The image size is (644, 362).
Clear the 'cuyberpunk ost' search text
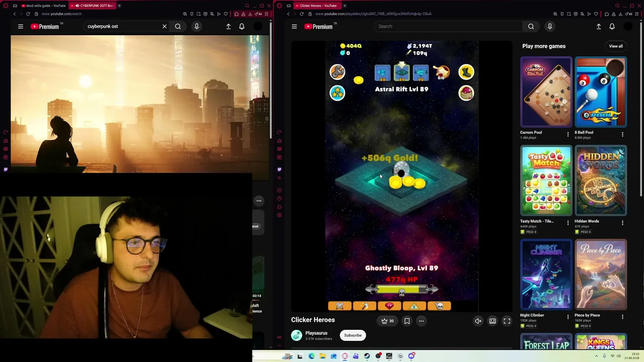click(x=165, y=27)
